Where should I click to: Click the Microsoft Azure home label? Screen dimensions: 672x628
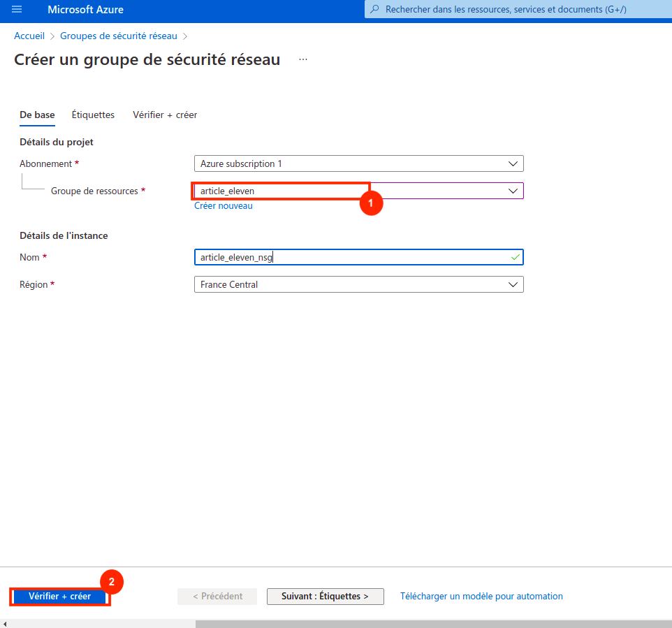(x=85, y=10)
